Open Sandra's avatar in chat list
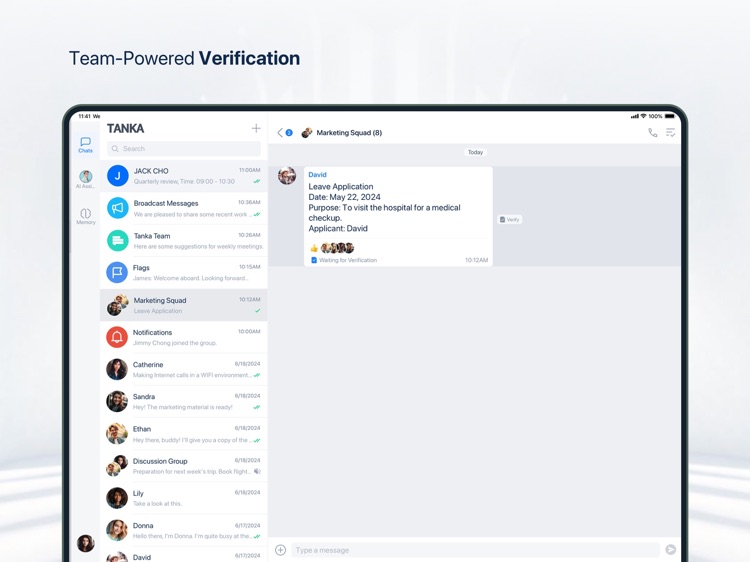This screenshot has height=562, width=750. click(x=117, y=401)
